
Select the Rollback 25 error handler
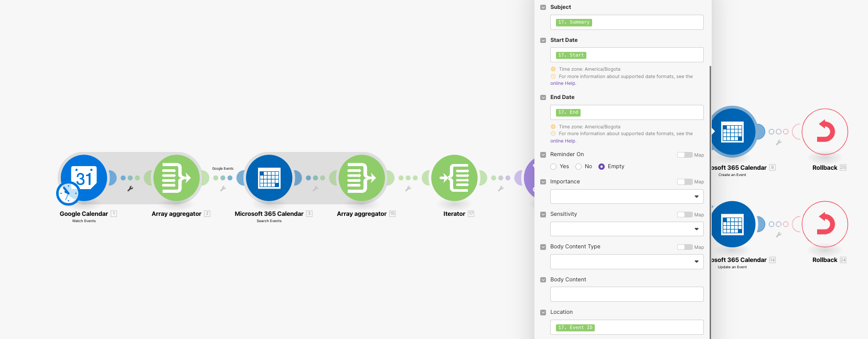point(825,132)
